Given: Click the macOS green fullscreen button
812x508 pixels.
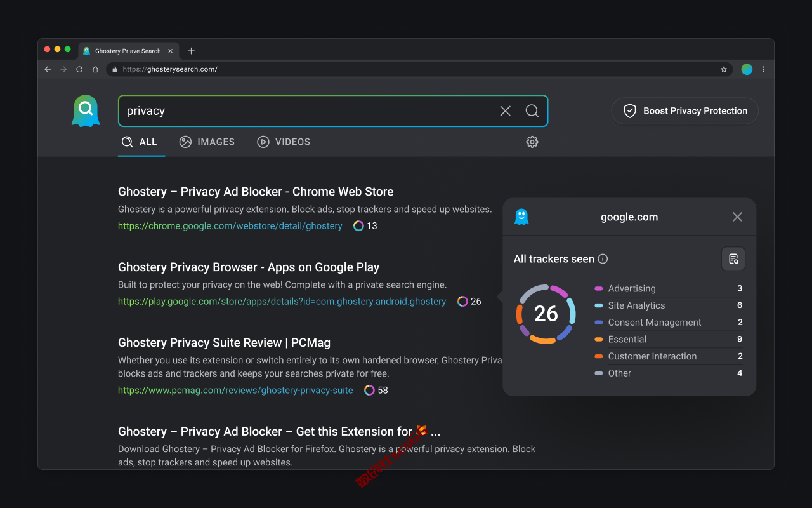Looking at the screenshot, I should (x=67, y=49).
